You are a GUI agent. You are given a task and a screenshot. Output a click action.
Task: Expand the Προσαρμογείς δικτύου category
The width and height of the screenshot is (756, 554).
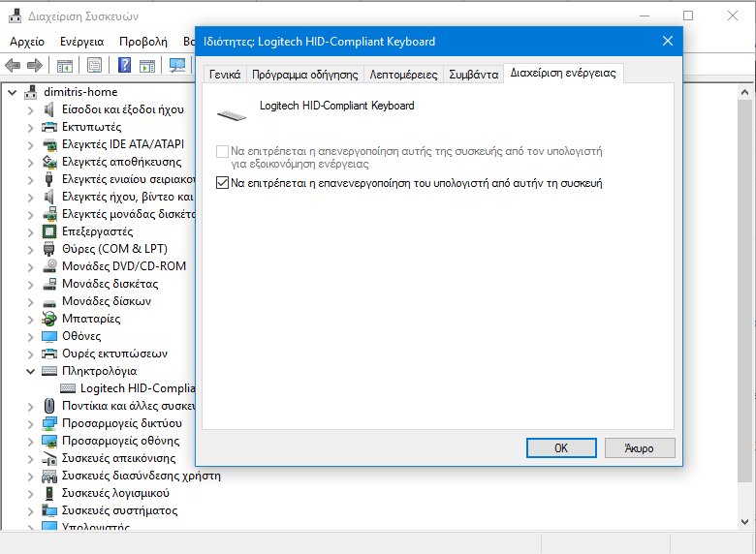pyautogui.click(x=29, y=423)
